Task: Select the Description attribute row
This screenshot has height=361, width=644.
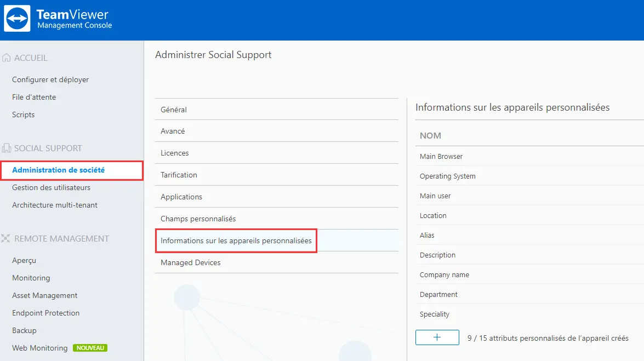Action: [x=529, y=255]
